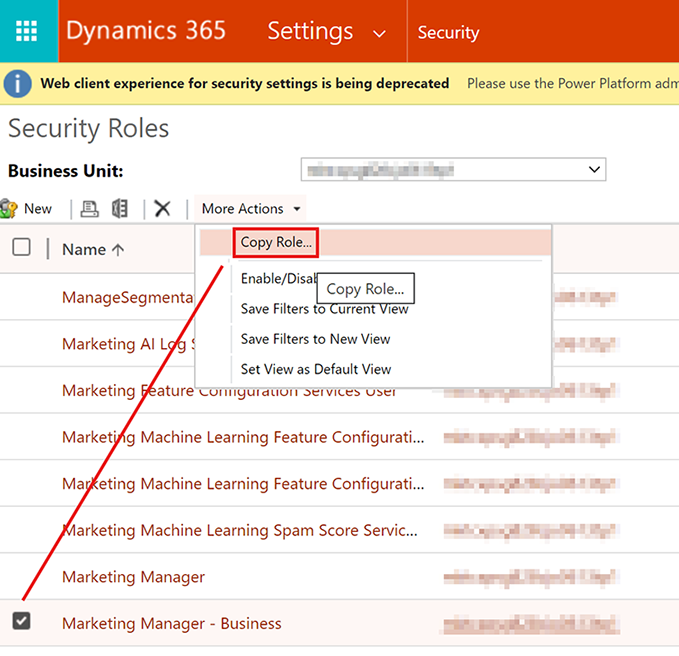
Task: Open the Dynamics 365 app launcher waffle
Action: click(27, 32)
